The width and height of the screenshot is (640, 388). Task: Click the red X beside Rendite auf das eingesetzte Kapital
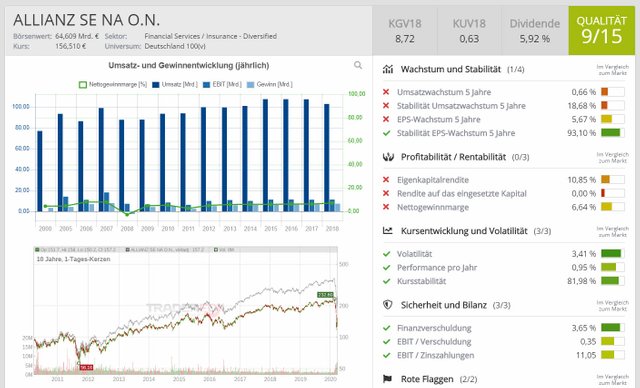(386, 193)
